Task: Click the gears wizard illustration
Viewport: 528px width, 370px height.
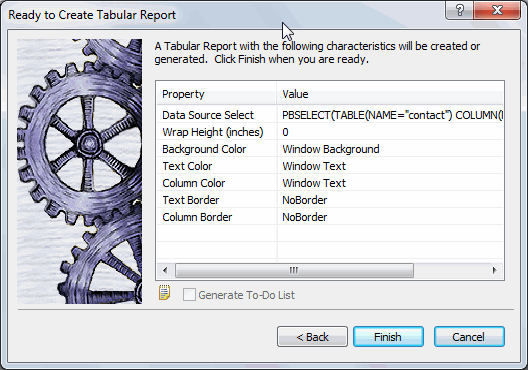Action: coord(79,171)
